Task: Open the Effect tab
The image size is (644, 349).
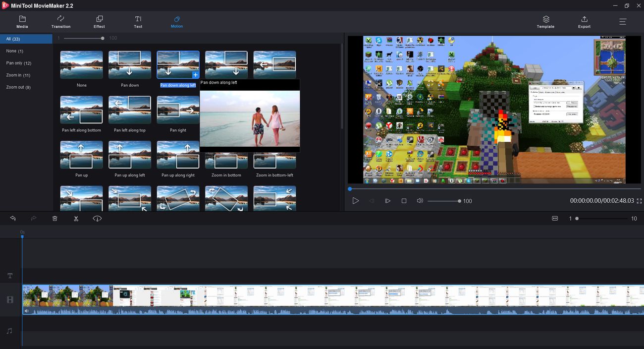Action: (x=99, y=22)
